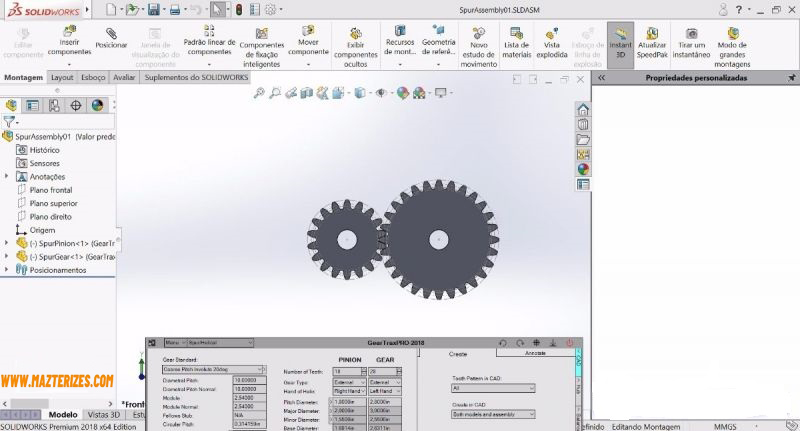Screen dimensions: 800x431
Task: Expand SpurGear<1> component node
Action: click(6, 257)
